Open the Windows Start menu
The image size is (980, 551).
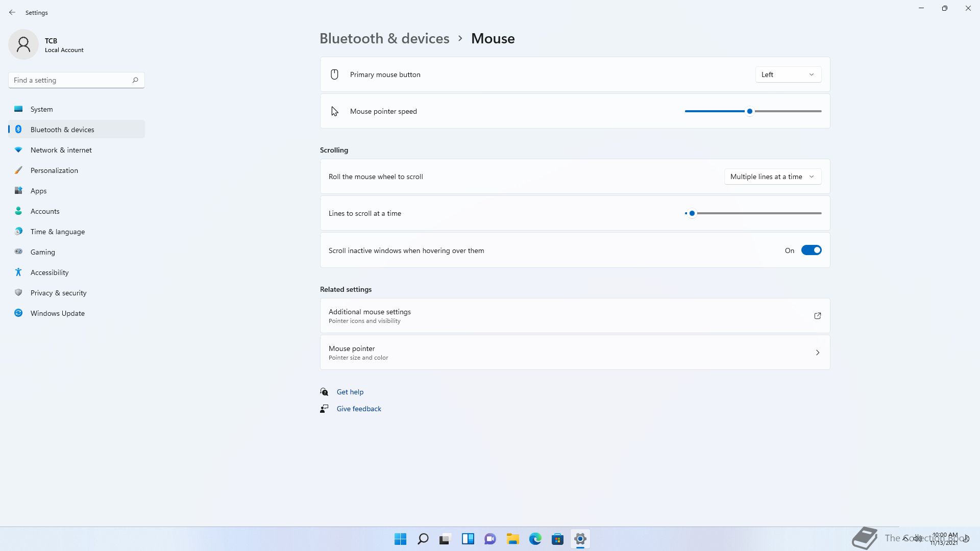(401, 539)
